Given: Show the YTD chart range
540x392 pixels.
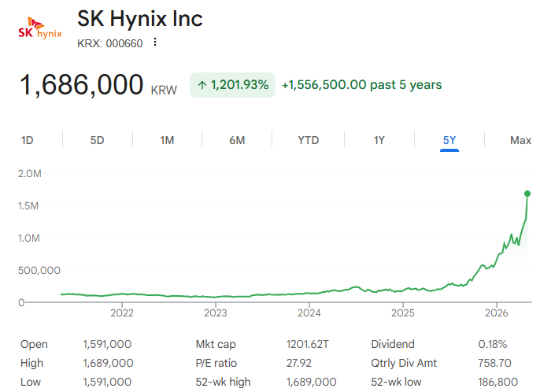Looking at the screenshot, I should 309,140.
